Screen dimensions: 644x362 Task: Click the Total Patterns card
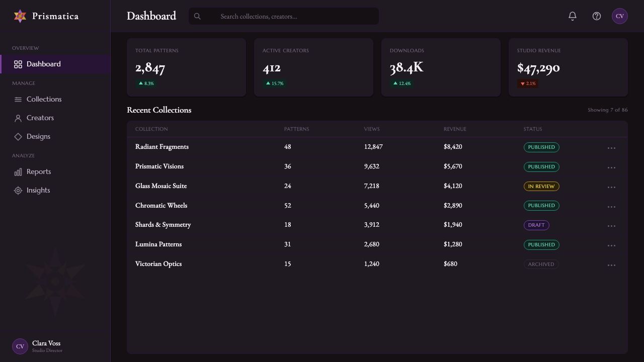[186, 67]
